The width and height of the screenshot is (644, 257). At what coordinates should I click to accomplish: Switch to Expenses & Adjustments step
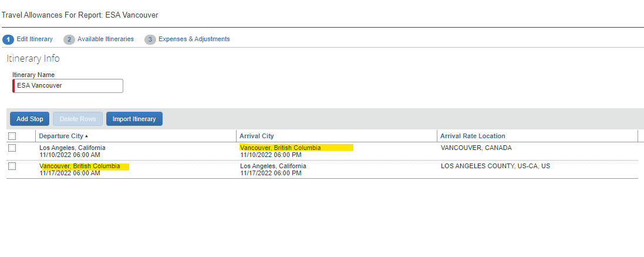tap(194, 39)
